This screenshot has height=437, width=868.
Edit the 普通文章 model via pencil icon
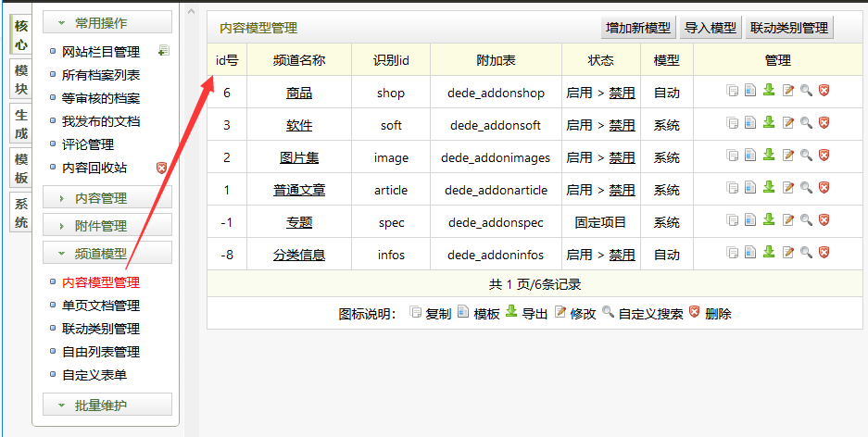click(788, 188)
